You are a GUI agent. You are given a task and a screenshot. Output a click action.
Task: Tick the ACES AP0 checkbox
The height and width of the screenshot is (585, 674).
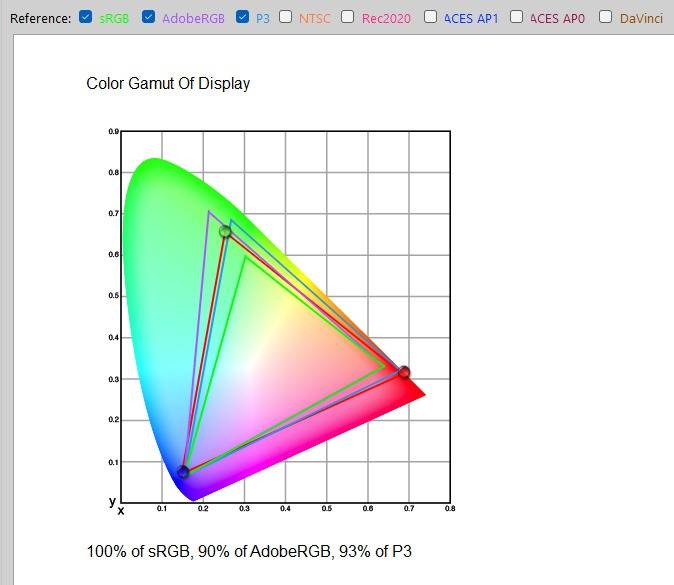(x=517, y=17)
